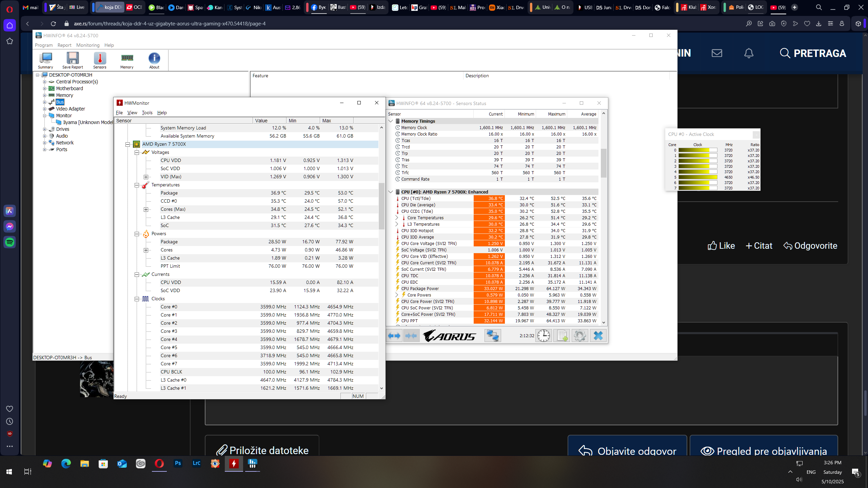868x488 pixels.
Task: Click browser address bar URL
Action: [x=170, y=24]
